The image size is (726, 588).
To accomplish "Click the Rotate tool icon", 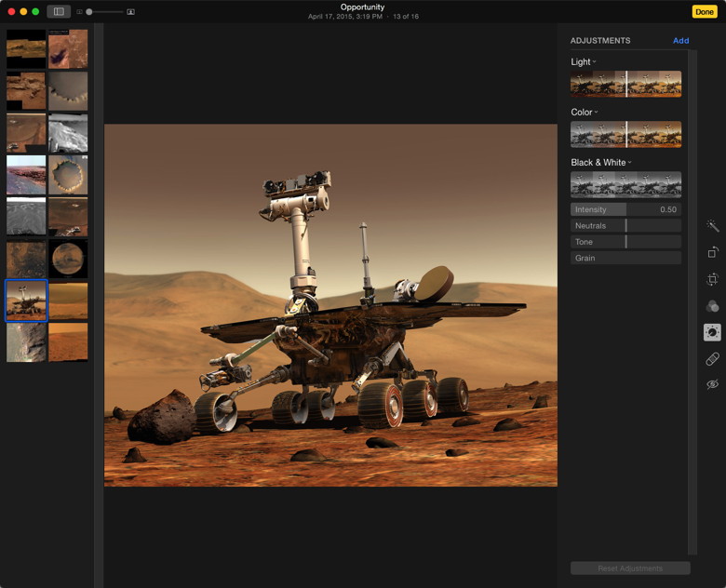I will 712,252.
